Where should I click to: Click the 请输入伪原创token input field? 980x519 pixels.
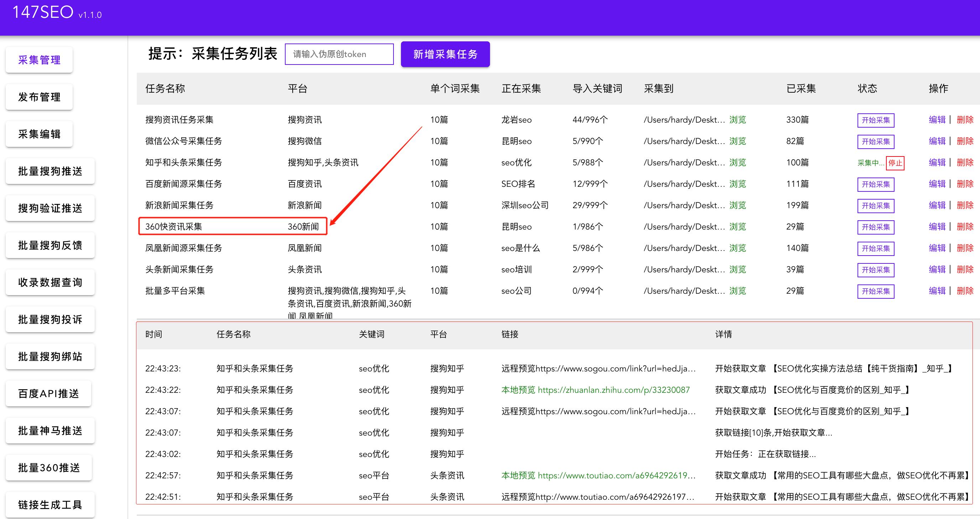click(339, 54)
